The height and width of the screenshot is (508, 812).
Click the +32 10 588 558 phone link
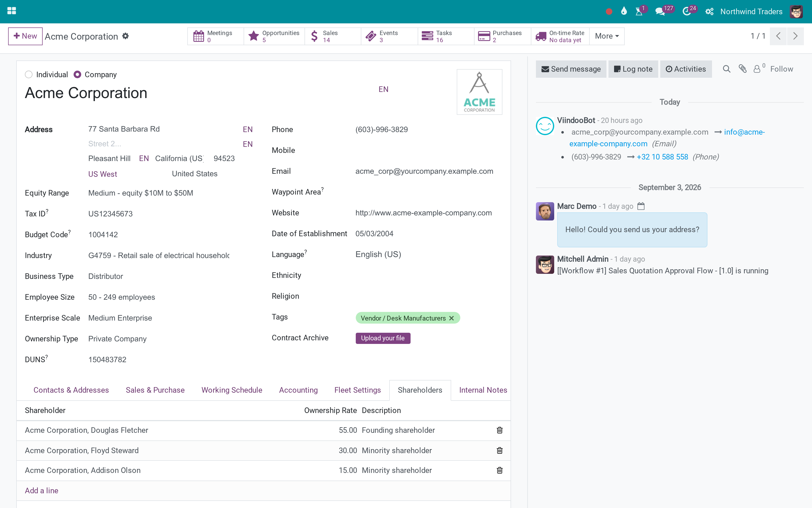click(662, 157)
